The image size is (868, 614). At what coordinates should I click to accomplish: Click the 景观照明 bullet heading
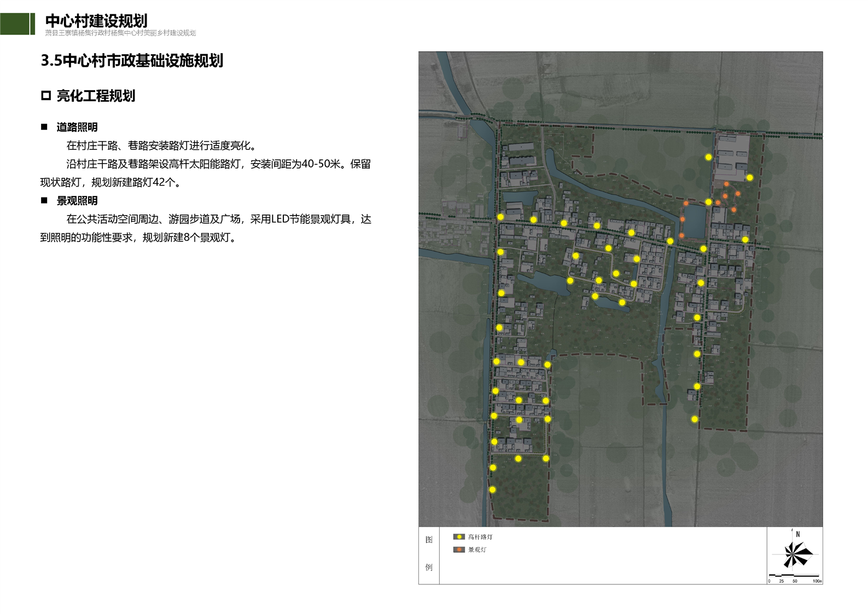(77, 201)
